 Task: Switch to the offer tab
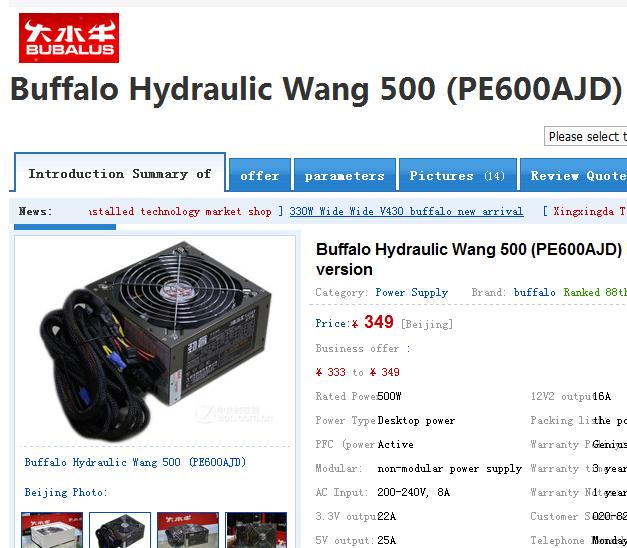pyautogui.click(x=260, y=175)
